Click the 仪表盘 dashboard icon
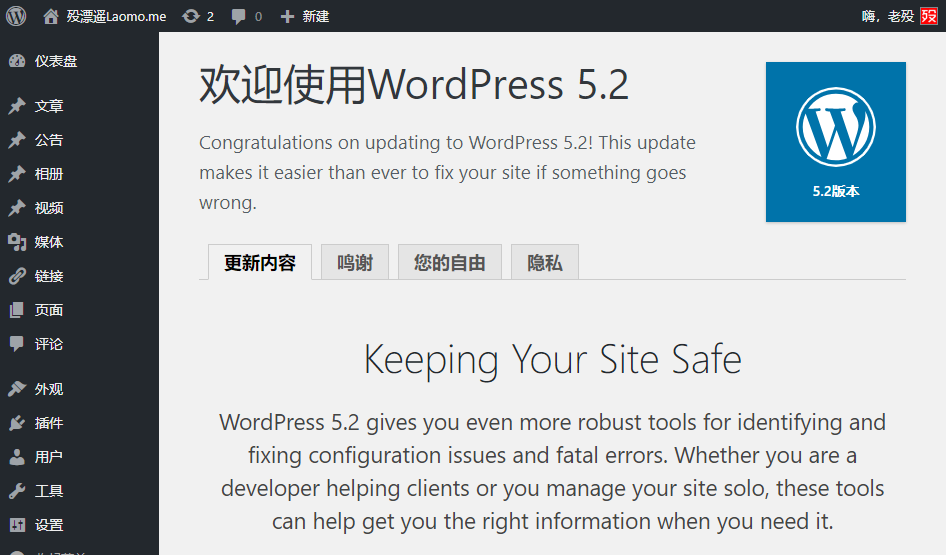The image size is (946, 555). pyautogui.click(x=17, y=61)
